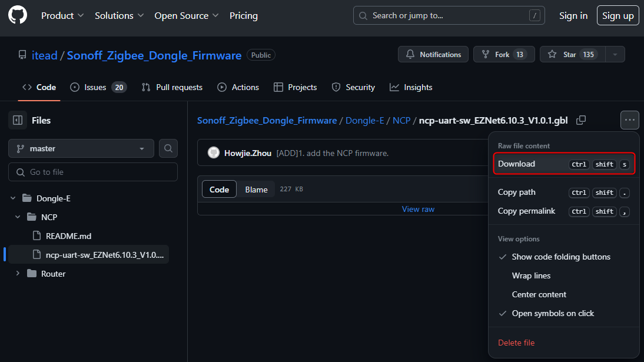Open the NCP breadcrumb link
644x362 pixels.
(x=401, y=121)
